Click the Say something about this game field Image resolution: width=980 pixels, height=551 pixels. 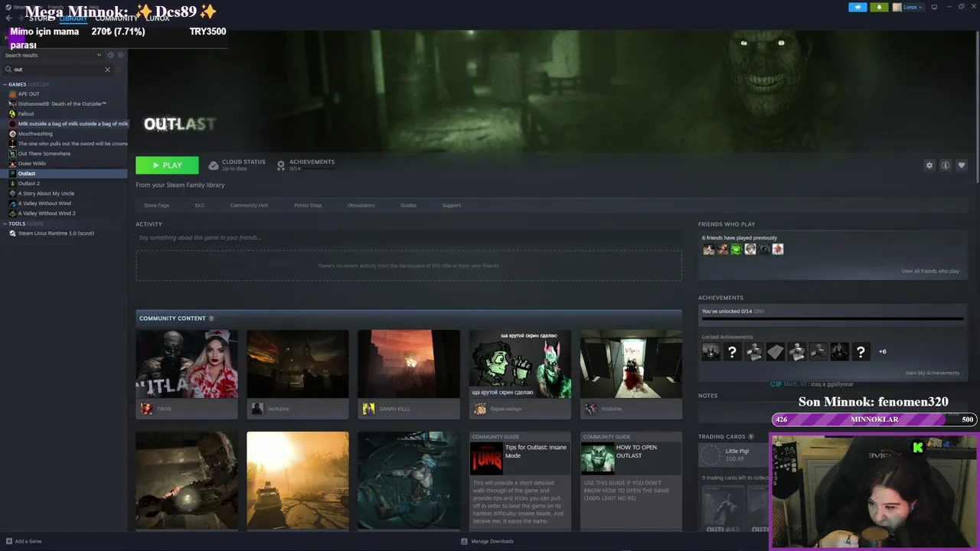point(409,238)
